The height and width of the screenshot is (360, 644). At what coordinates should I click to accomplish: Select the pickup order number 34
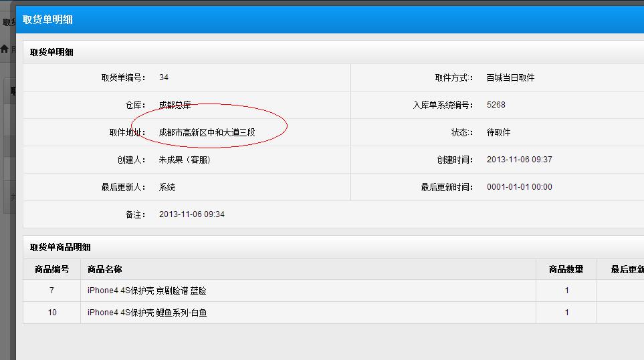pos(164,77)
